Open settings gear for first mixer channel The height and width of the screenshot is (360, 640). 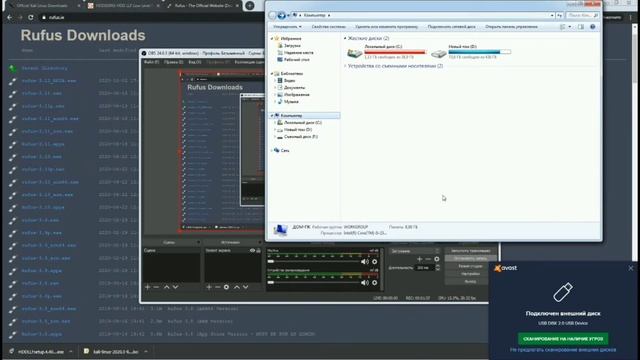click(x=374, y=262)
